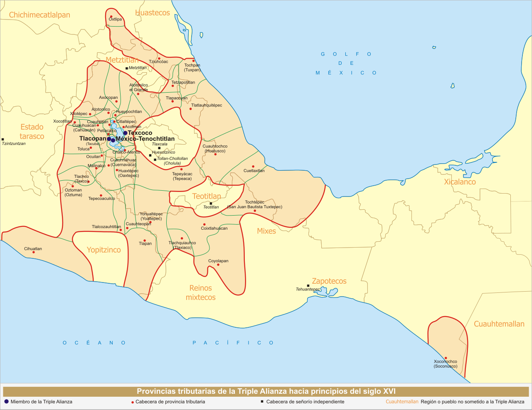The width and height of the screenshot is (532, 410).
Task: Click the Huastecos region label
Action: click(152, 12)
